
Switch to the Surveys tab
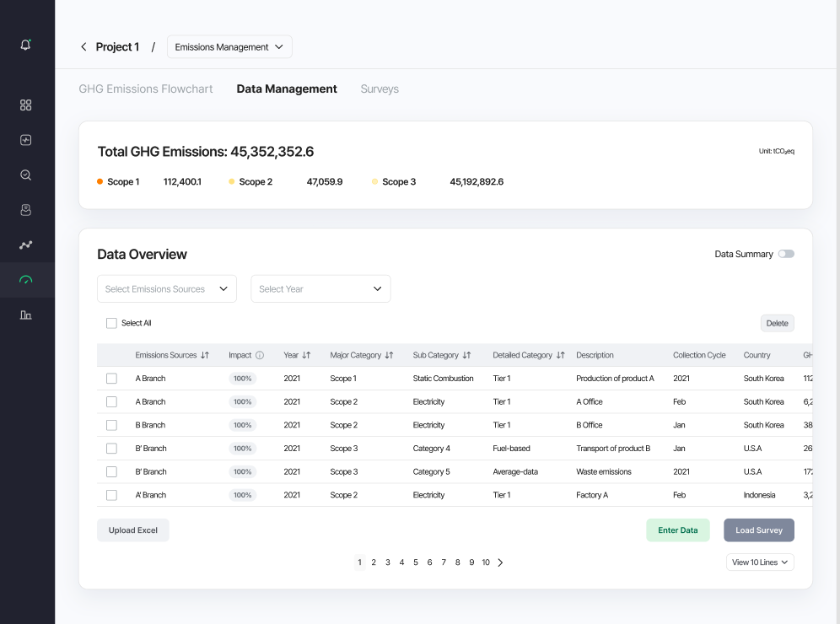coord(380,89)
